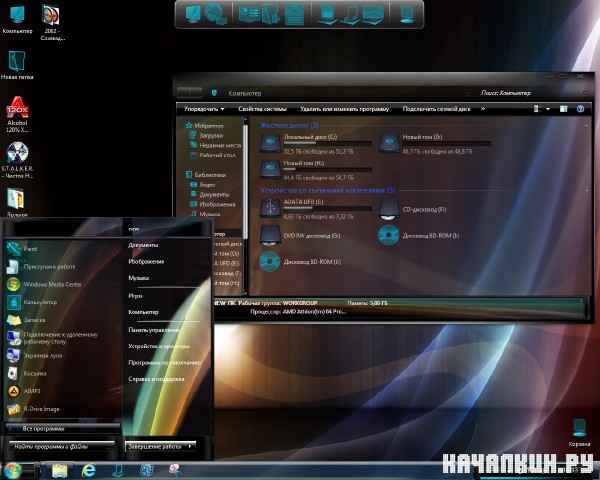Open Устройства и принтеры from Start menu
The image size is (600, 480).
point(158,346)
